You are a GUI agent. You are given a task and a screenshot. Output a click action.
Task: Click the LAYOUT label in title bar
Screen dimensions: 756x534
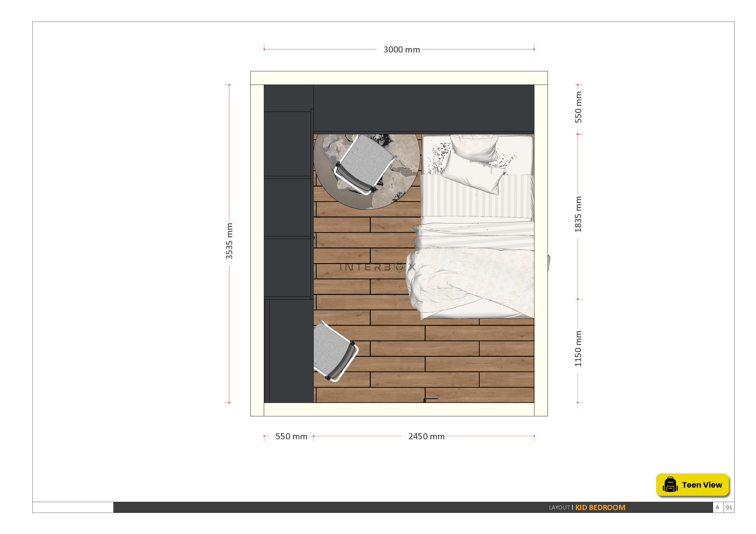[559, 508]
